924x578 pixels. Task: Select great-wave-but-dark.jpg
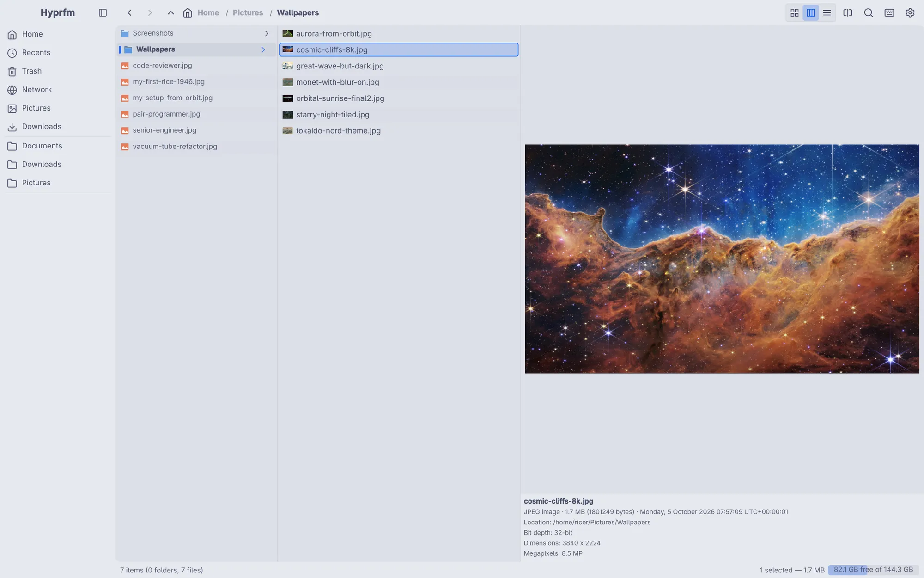click(399, 66)
